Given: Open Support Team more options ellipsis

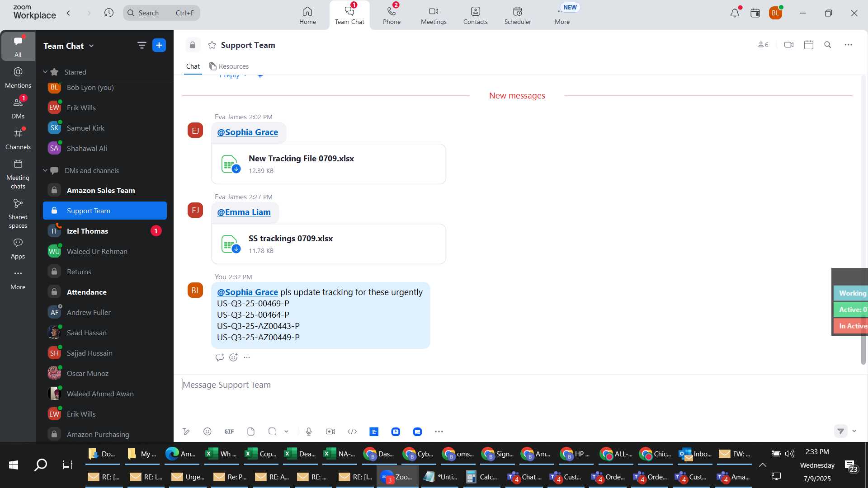Looking at the screenshot, I should tap(849, 45).
